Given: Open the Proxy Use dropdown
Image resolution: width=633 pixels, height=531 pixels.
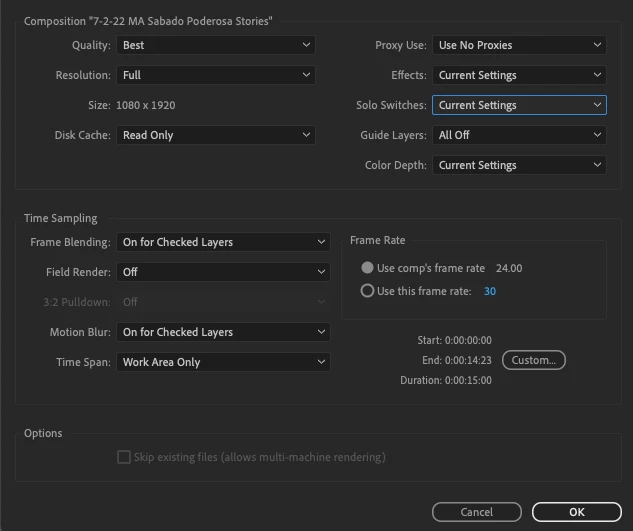Looking at the screenshot, I should click(519, 45).
